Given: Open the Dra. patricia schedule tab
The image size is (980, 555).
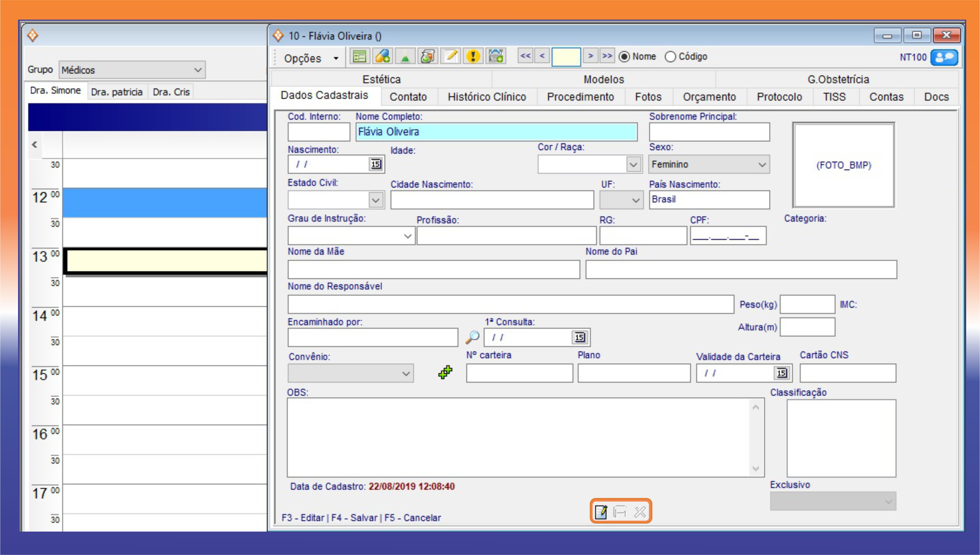Looking at the screenshot, I should pos(117,92).
